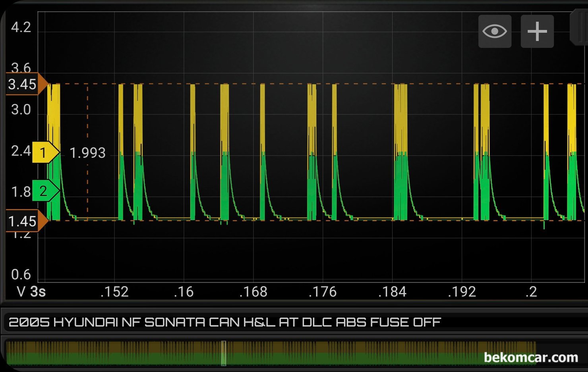Click the plus button to add a channel
The width and height of the screenshot is (588, 372).
(x=537, y=31)
